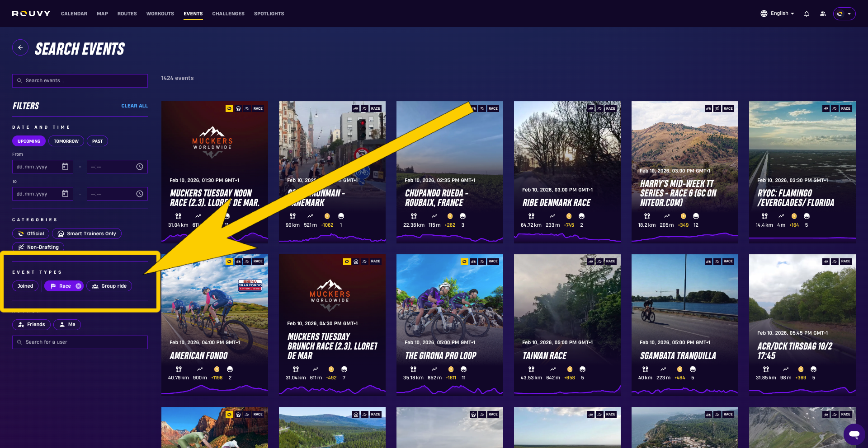Go to the Map page
This screenshot has height=448, width=868.
(102, 14)
